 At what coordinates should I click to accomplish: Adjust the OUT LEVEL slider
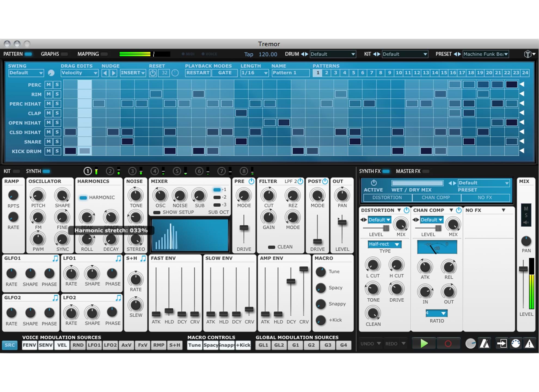coord(342,222)
